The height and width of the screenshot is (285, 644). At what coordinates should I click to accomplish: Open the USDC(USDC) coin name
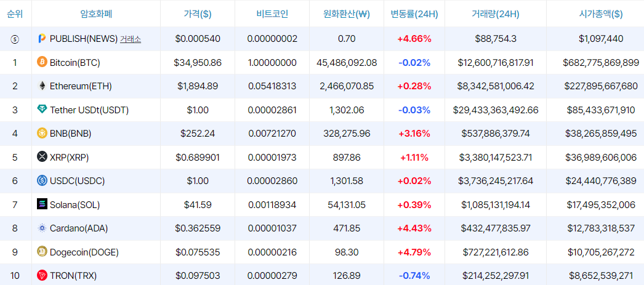[x=77, y=181]
